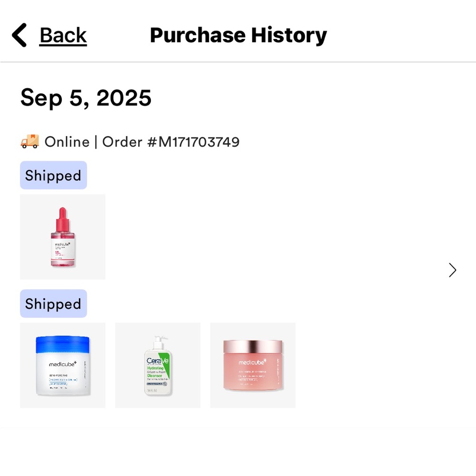Tap the CeraVe logo on the bottle

tap(157, 361)
